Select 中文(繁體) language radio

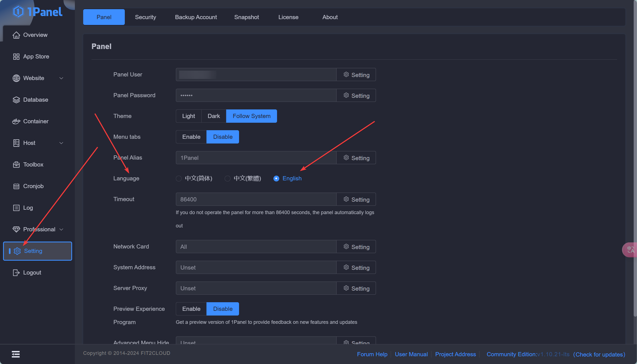pos(227,178)
